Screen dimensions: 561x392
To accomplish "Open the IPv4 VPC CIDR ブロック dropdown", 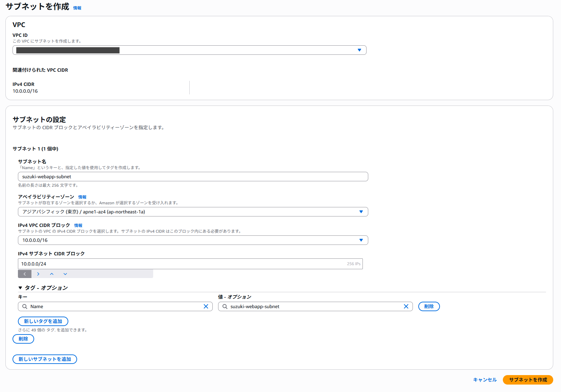I will [361, 240].
